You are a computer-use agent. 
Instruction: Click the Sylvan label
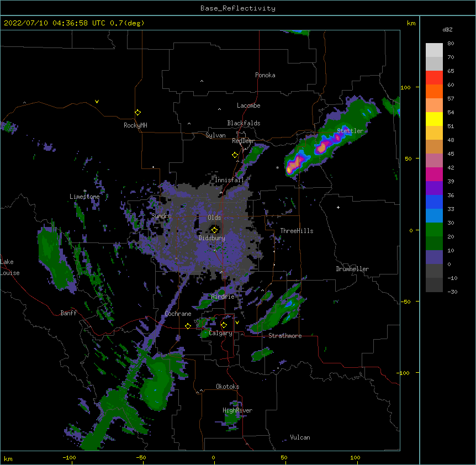pos(215,135)
